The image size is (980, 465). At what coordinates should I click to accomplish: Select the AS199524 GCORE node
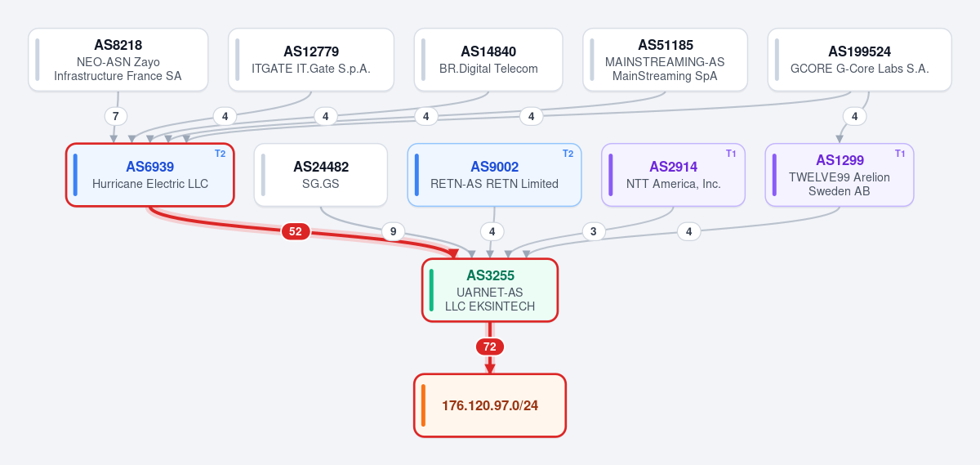pyautogui.click(x=859, y=60)
